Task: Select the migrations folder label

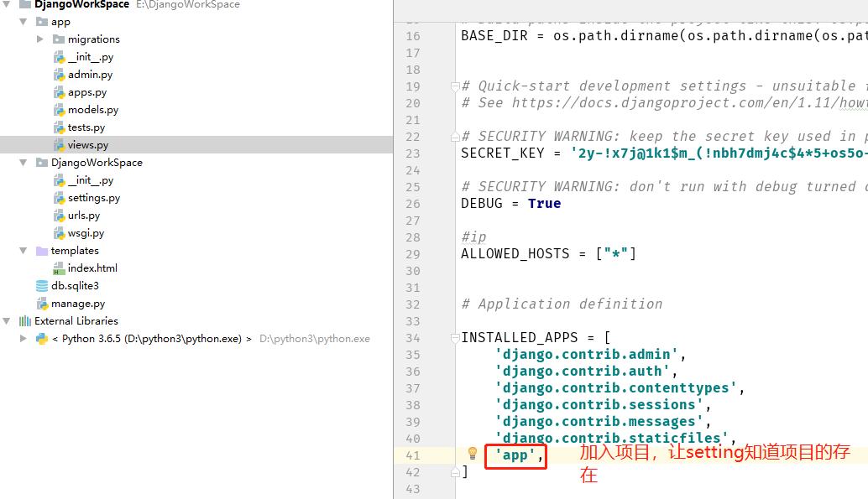Action: (93, 39)
